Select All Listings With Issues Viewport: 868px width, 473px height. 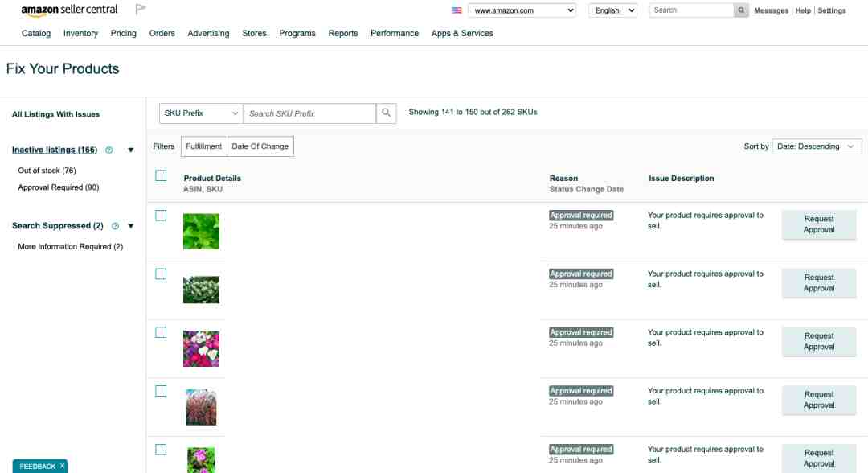pos(56,114)
